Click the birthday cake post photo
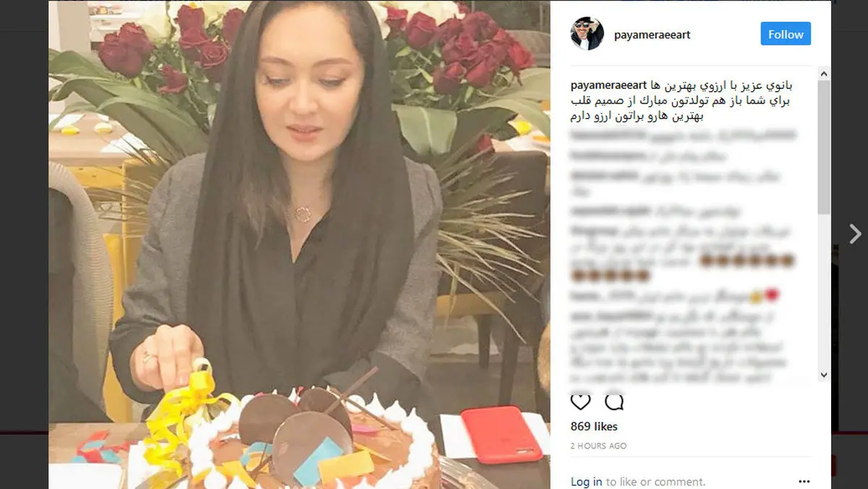The image size is (868, 489). tap(299, 244)
